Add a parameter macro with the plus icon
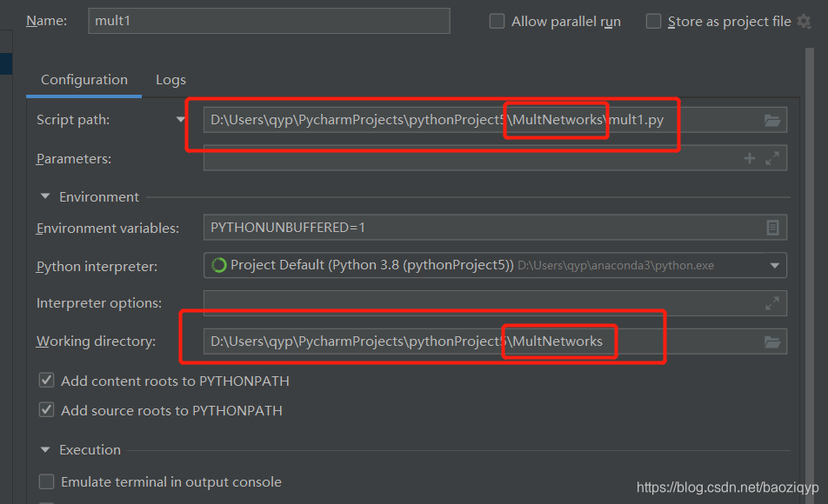Screen dimensions: 828x504 [750, 158]
